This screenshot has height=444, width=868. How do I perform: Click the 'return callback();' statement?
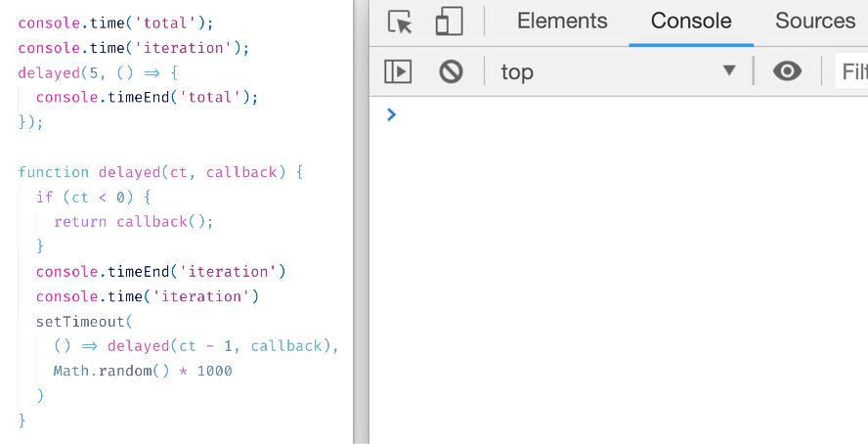coord(133,221)
